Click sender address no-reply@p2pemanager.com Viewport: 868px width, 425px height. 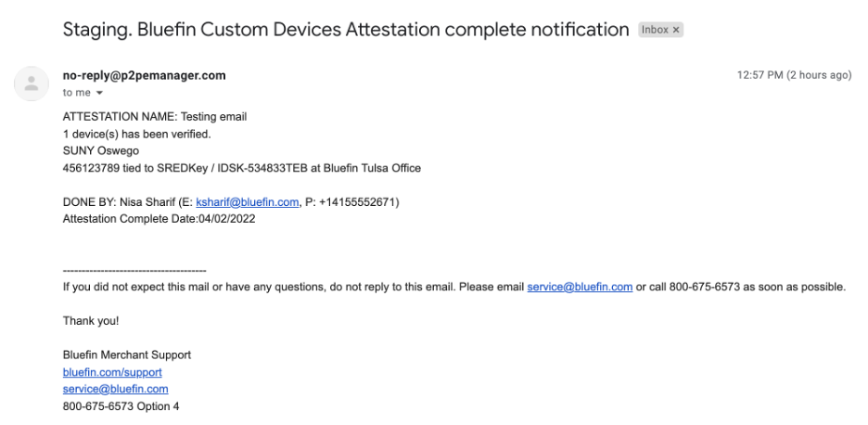[144, 75]
